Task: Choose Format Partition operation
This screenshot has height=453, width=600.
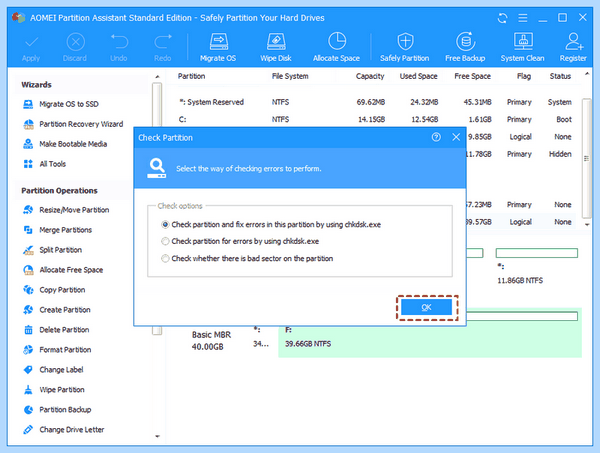Action: 57,350
